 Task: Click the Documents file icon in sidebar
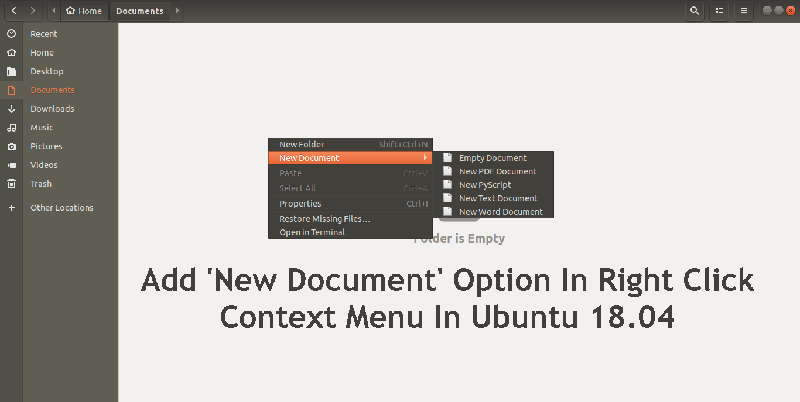(x=11, y=90)
